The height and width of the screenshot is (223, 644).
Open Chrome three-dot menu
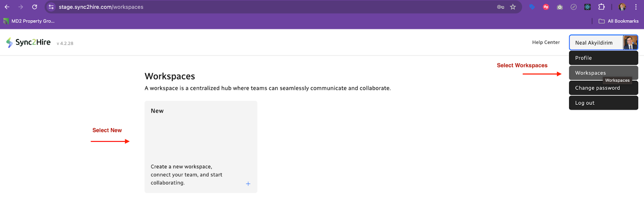coord(636,7)
